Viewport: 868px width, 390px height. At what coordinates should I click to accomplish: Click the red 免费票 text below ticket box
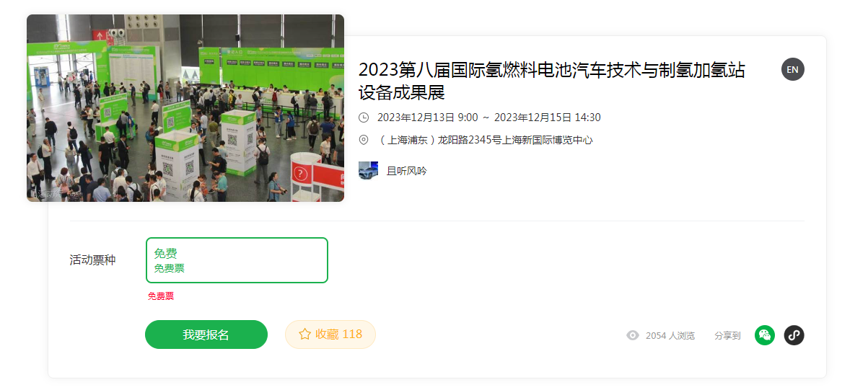pyautogui.click(x=161, y=296)
